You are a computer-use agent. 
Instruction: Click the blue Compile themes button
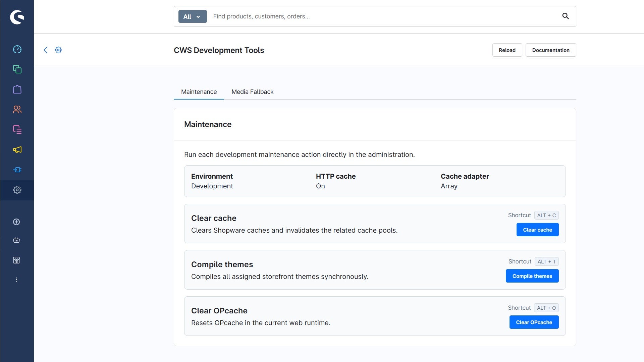[532, 276]
